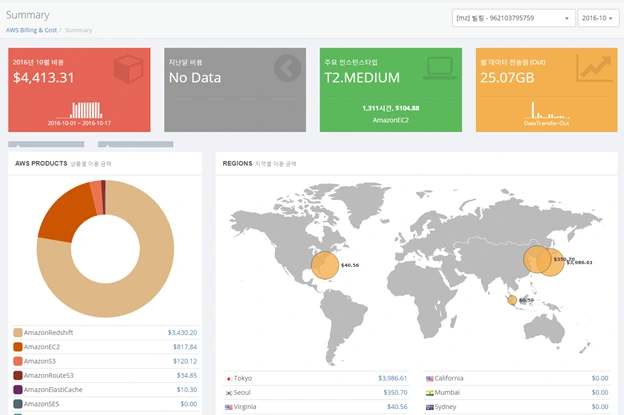Open the account selector dropdown 962103795759

click(x=513, y=18)
